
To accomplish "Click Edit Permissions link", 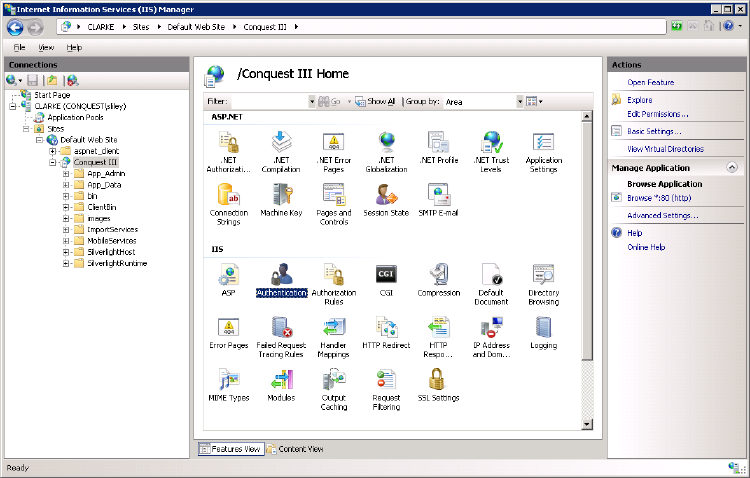I will [658, 114].
